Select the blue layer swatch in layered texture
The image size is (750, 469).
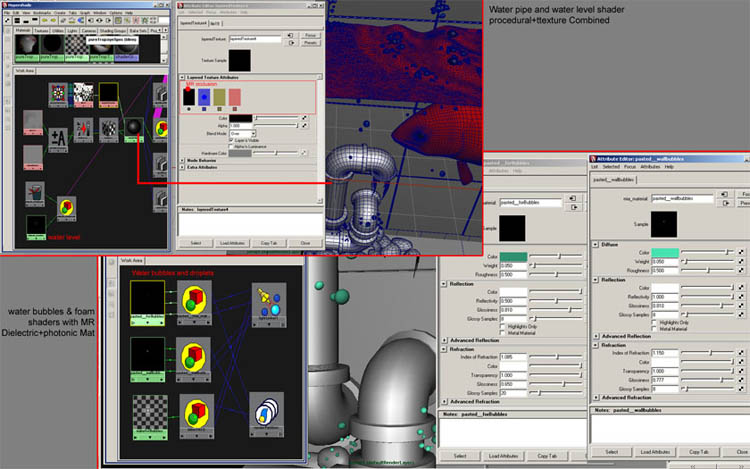(x=204, y=97)
